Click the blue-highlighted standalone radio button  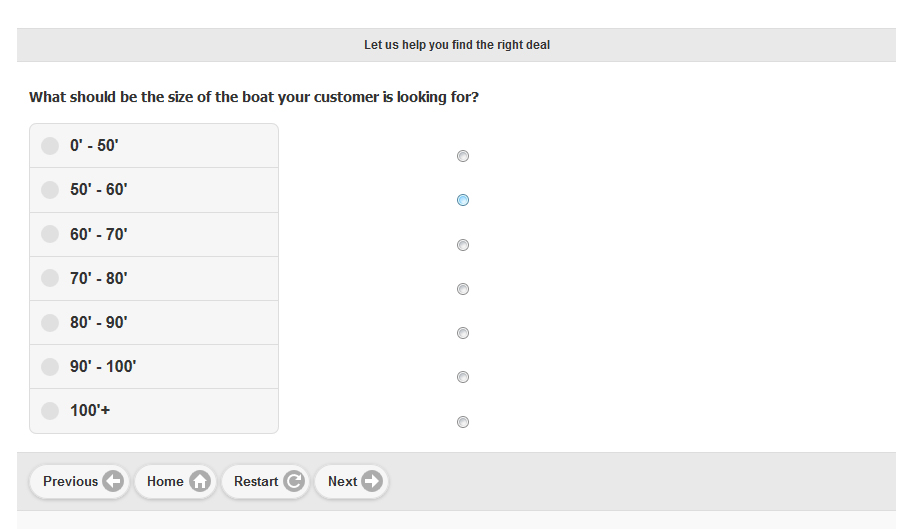463,200
